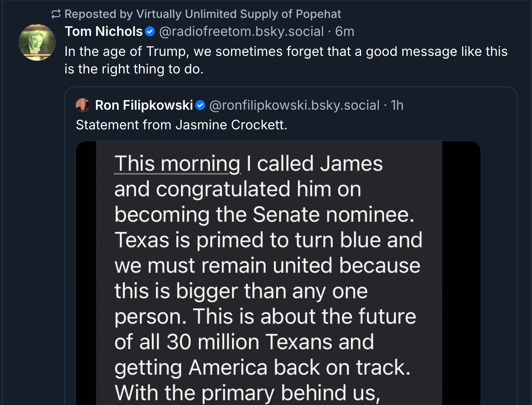
Task: Open Virtually Unlimited Supply of Popehat profile
Action: pos(238,14)
